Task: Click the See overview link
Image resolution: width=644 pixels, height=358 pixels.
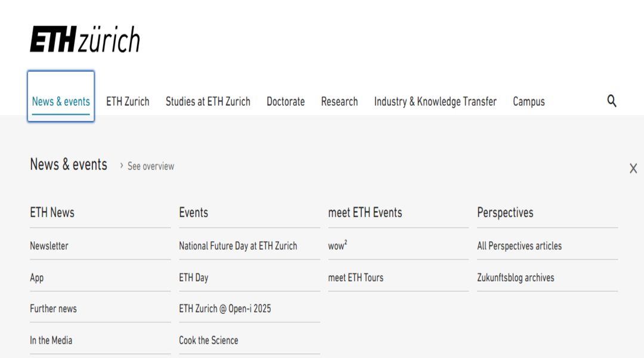Action: (150, 166)
